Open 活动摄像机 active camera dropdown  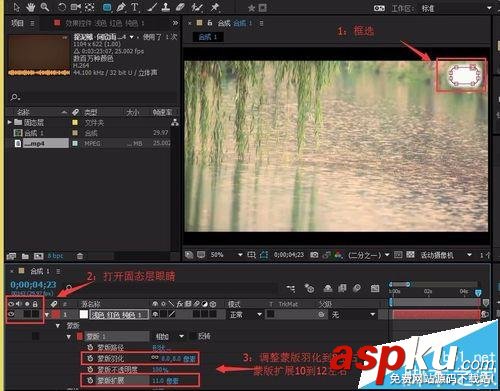coord(446,255)
